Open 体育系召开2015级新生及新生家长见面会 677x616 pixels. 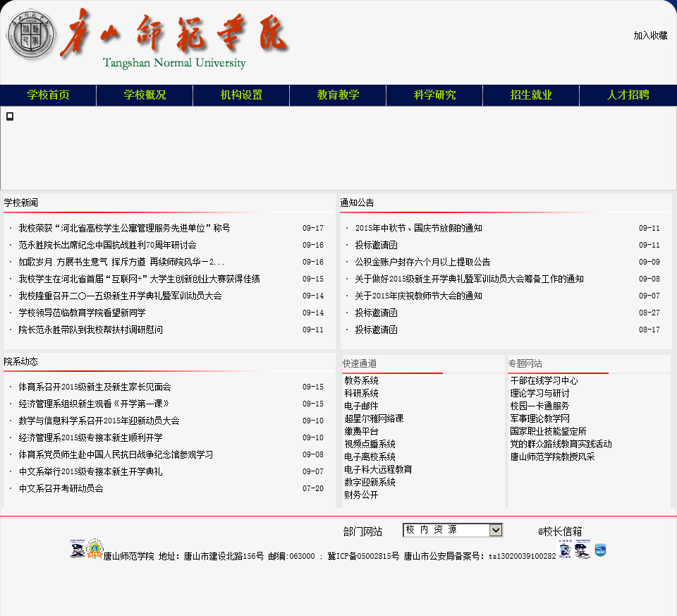(94, 387)
